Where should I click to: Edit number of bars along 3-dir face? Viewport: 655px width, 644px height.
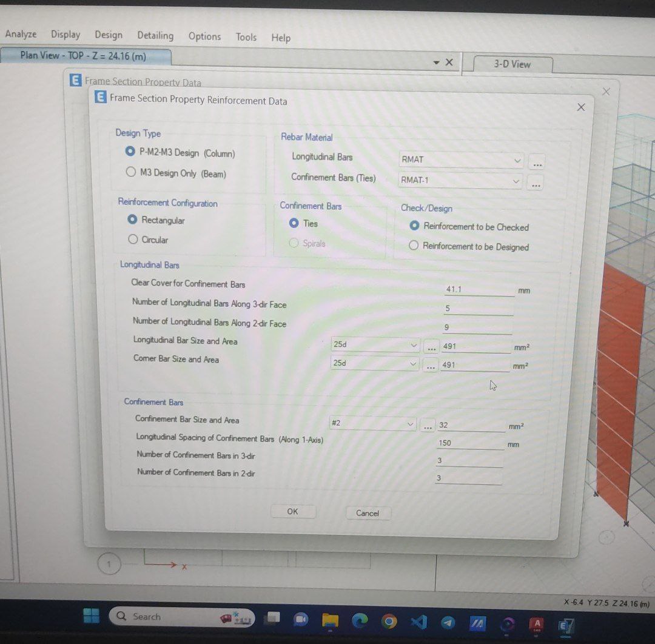479,309
